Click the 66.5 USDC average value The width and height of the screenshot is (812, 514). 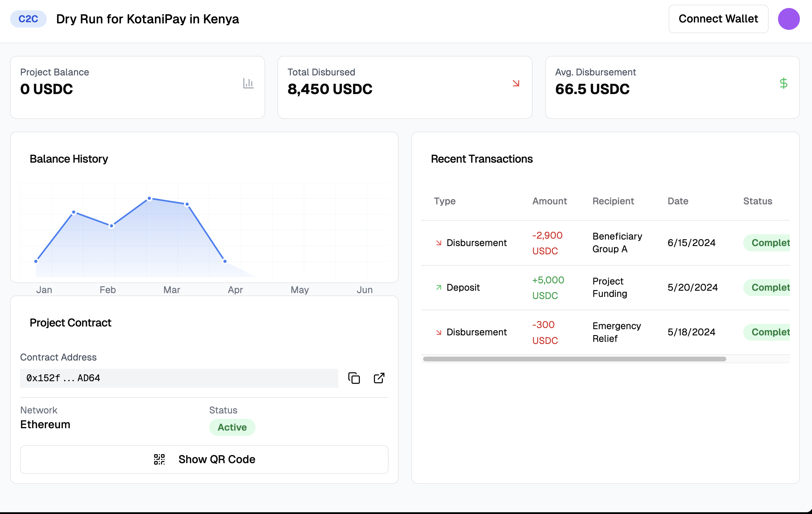592,89
